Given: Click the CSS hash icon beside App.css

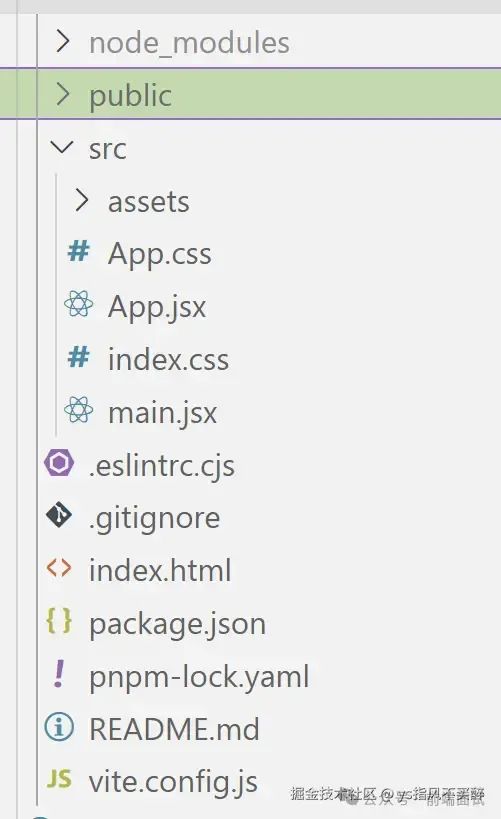Looking at the screenshot, I should click(x=78, y=252).
